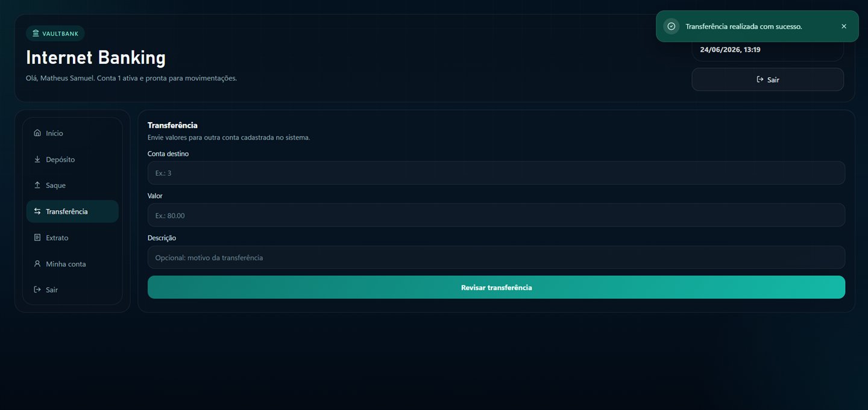Click 'Transferência realizada com sucesso.' message

(x=744, y=26)
